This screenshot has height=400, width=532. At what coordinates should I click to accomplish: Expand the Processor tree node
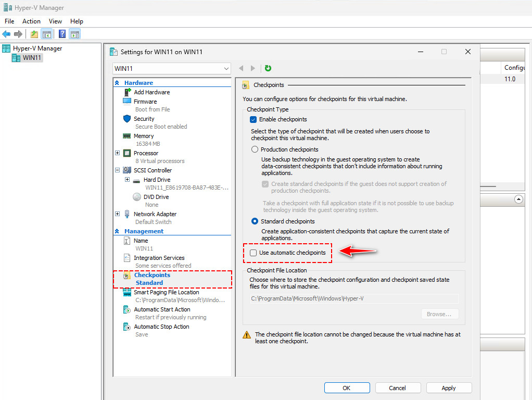(x=118, y=153)
